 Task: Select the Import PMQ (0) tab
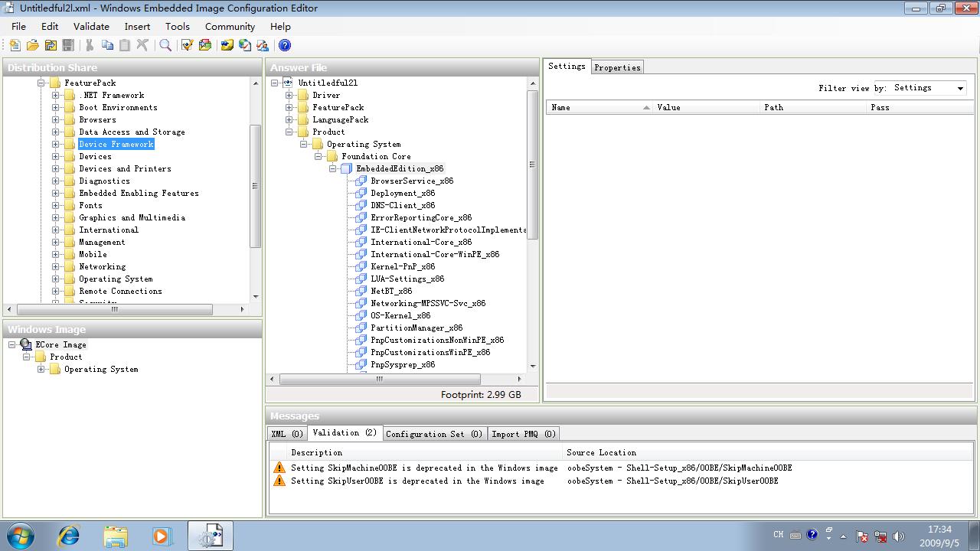[524, 434]
